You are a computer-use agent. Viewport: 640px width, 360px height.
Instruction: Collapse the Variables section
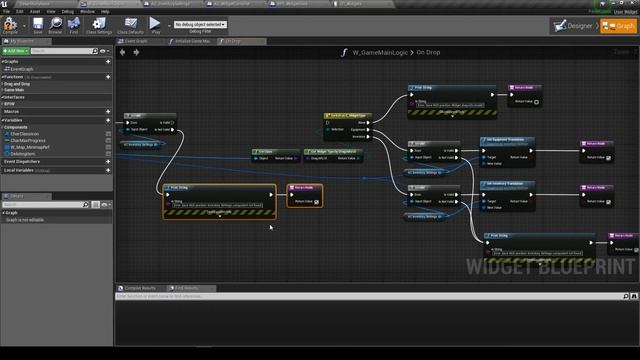(x=2, y=120)
